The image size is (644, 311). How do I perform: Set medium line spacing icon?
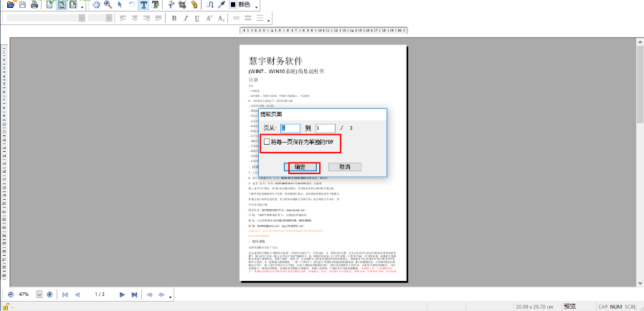pos(248,18)
